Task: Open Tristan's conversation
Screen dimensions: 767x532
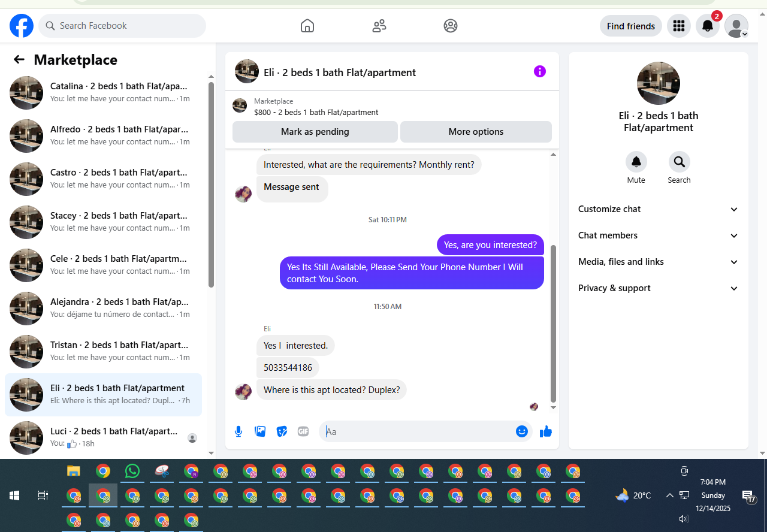Action: tap(103, 352)
